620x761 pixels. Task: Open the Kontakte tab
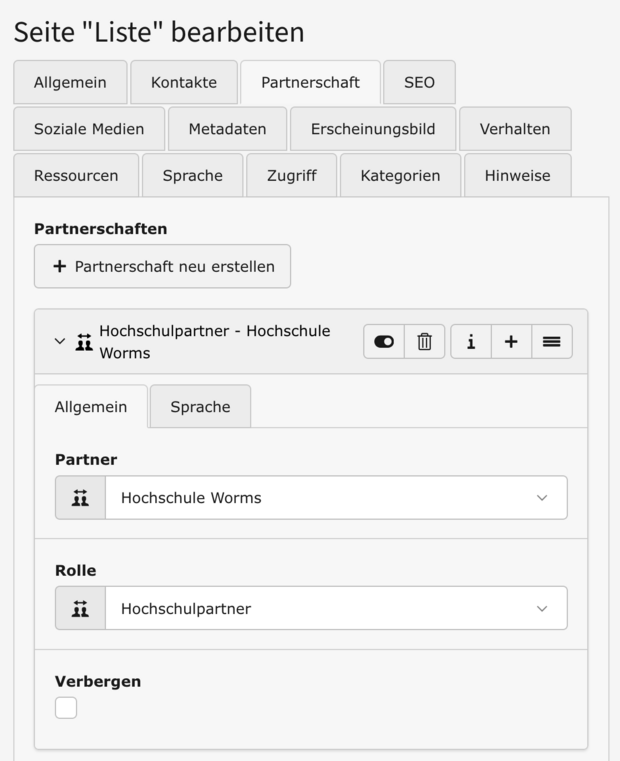tap(184, 83)
